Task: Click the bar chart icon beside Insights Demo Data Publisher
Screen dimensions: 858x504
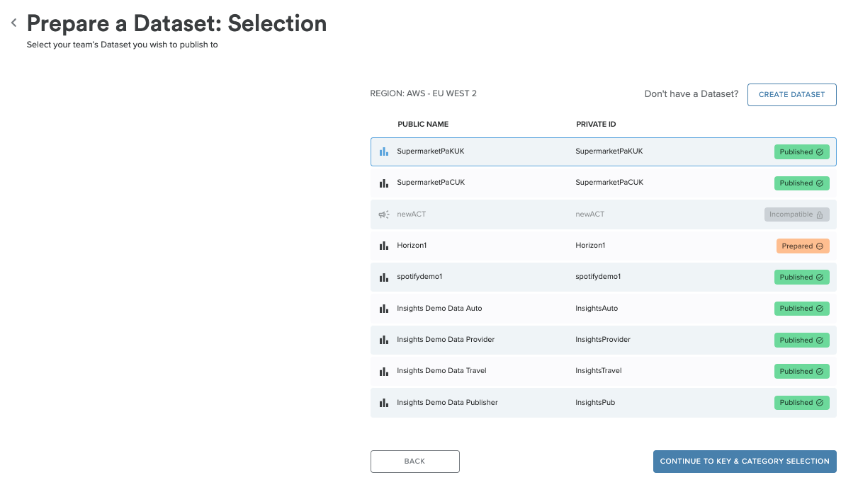Action: pos(383,402)
